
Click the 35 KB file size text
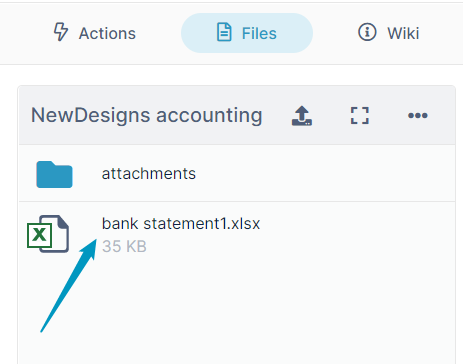coord(124,247)
